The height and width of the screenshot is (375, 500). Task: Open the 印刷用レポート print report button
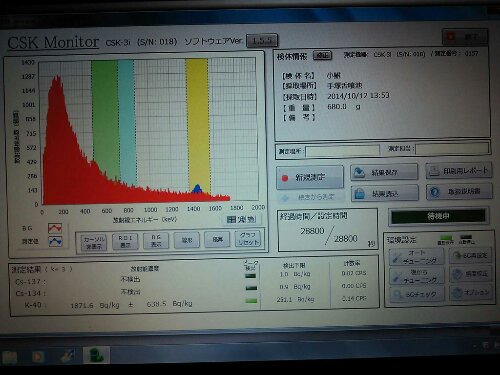point(459,171)
